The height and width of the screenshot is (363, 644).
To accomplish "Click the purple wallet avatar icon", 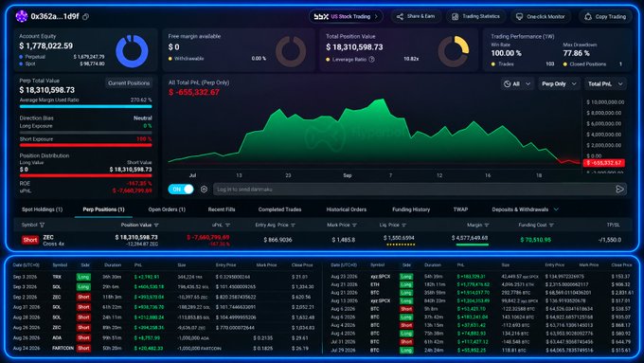I will [22, 16].
